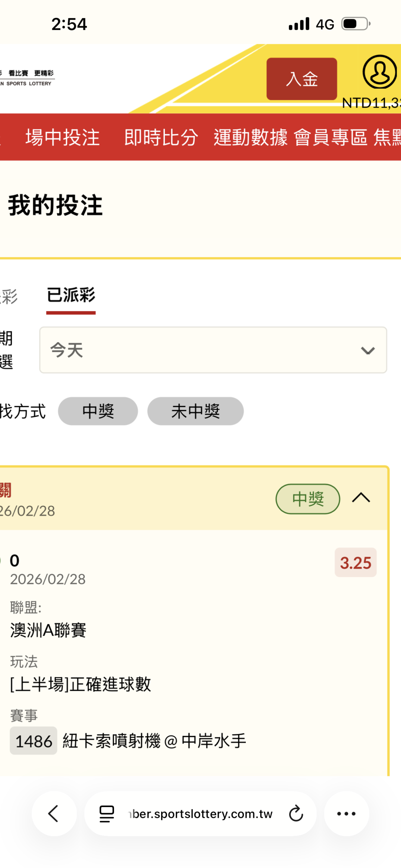Open the browser three-dots menu
The height and width of the screenshot is (868, 401).
coord(346,813)
